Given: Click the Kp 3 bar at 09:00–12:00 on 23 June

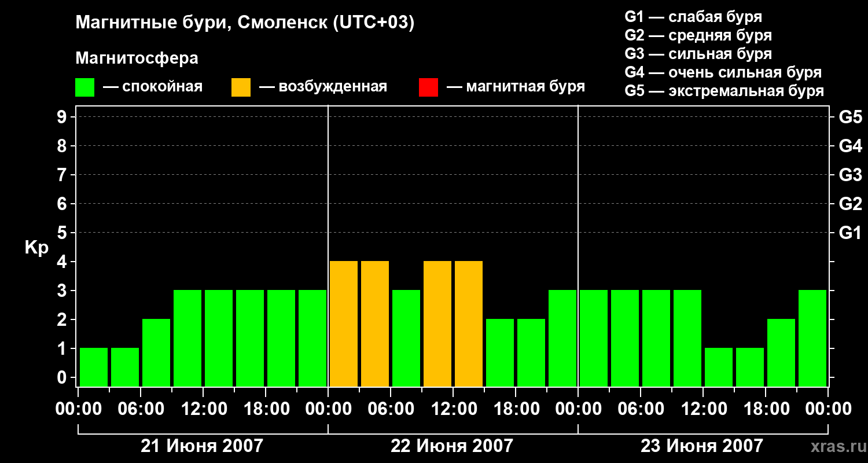Looking at the screenshot, I should [687, 338].
